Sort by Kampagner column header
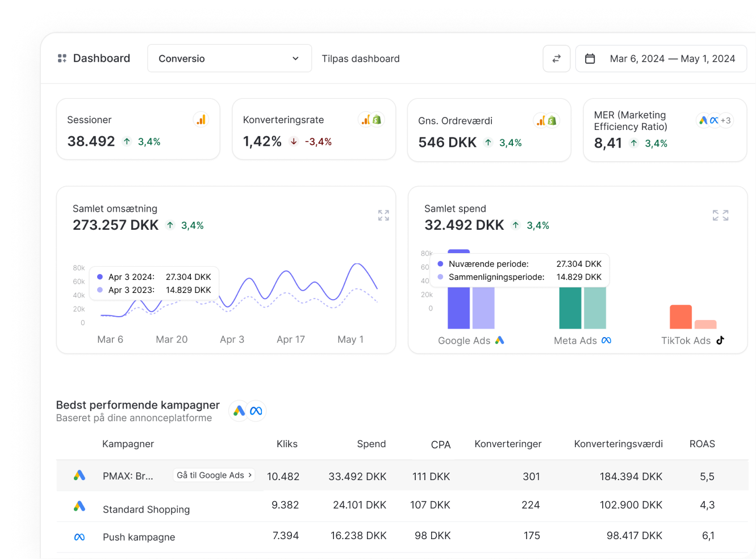 (128, 444)
